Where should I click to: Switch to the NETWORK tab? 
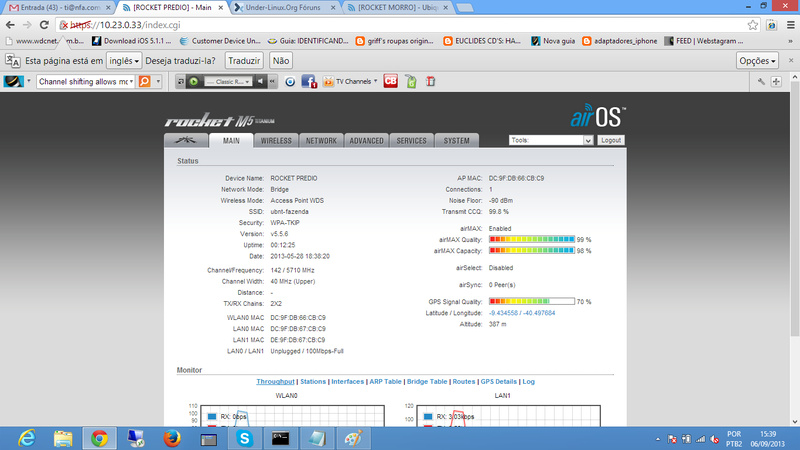tap(321, 141)
